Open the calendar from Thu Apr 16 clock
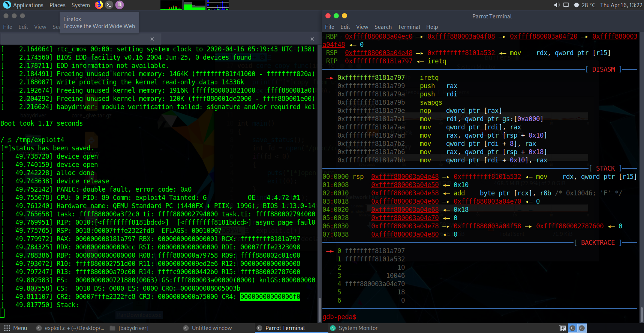The height and width of the screenshot is (333, 644). pyautogui.click(x=621, y=5)
